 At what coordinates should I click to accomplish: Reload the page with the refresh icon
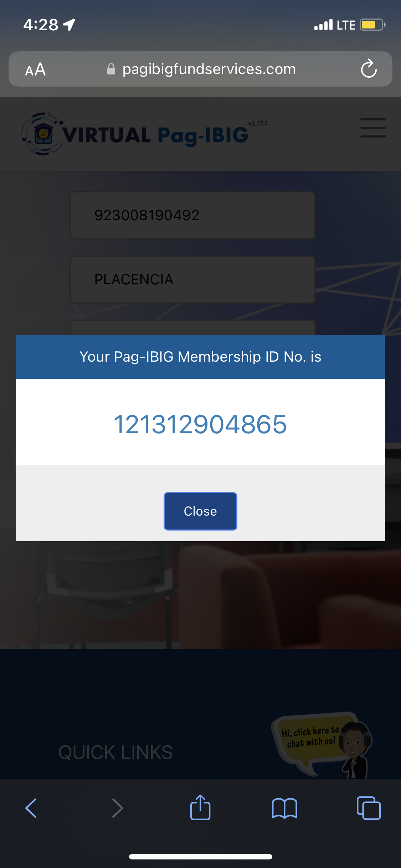click(369, 69)
